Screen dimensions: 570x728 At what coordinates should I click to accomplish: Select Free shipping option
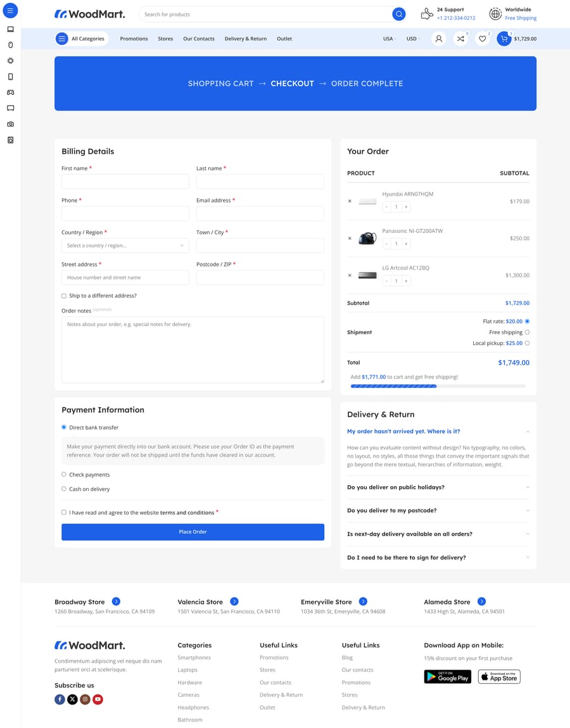[x=528, y=332]
